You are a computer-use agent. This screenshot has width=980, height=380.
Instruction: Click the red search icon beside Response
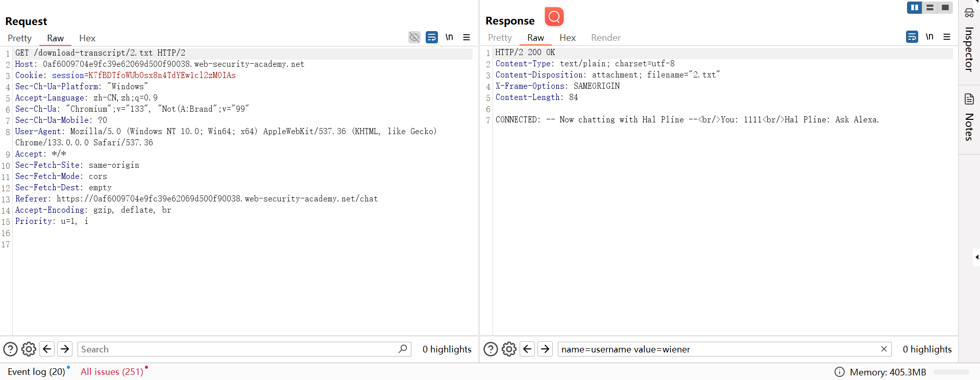[x=554, y=17]
